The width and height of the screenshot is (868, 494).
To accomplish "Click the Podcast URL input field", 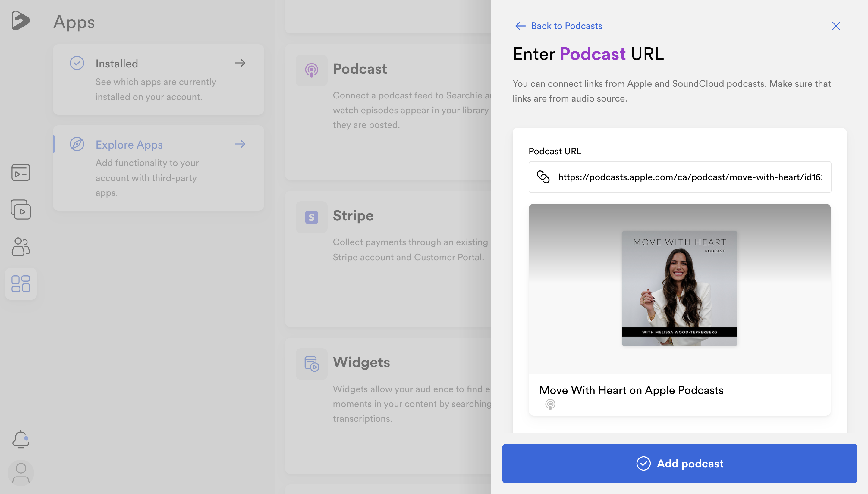I will pos(680,177).
